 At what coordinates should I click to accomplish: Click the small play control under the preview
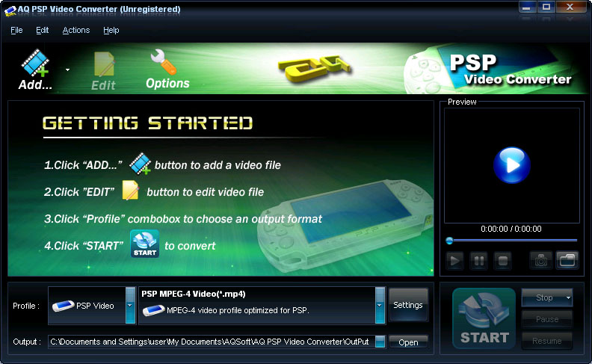pos(455,261)
